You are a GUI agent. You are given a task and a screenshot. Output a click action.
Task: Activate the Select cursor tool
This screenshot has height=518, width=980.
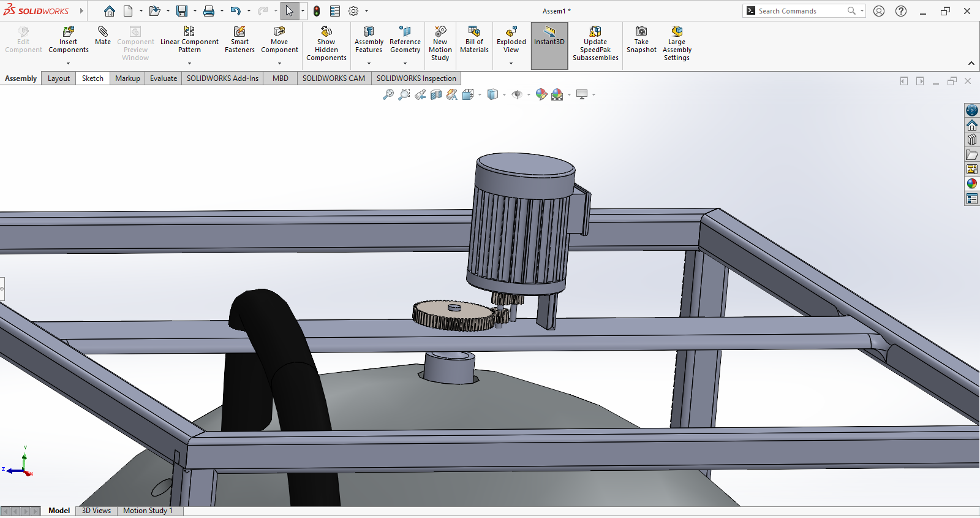(x=290, y=11)
